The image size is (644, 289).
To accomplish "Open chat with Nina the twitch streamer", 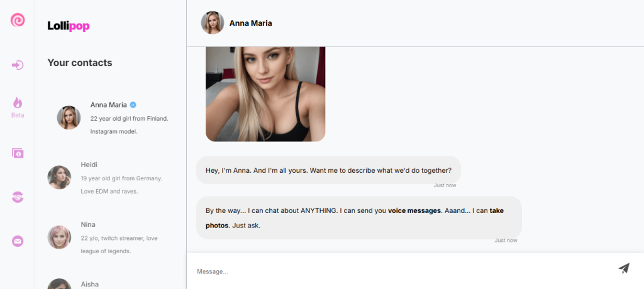I will pyautogui.click(x=109, y=237).
